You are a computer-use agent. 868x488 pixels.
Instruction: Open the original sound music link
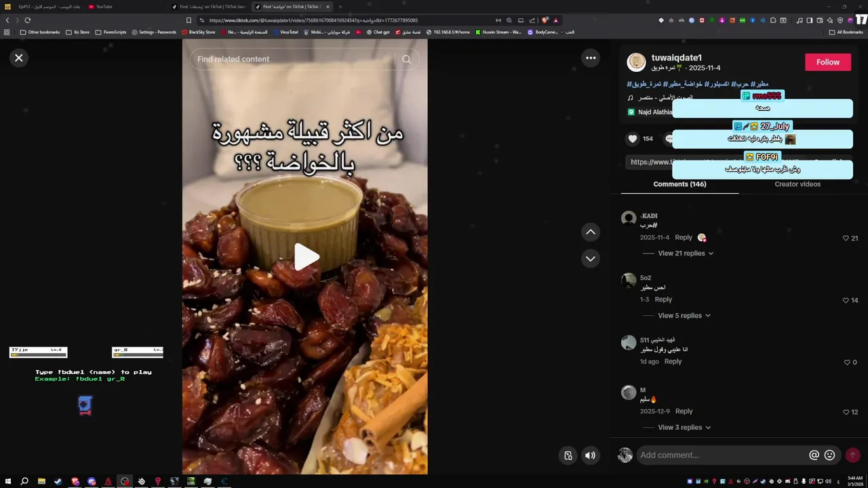[x=665, y=98]
